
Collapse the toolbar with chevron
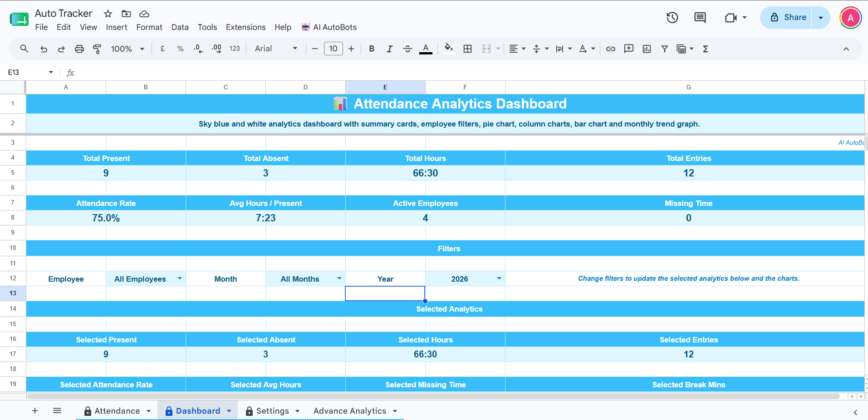pos(846,49)
